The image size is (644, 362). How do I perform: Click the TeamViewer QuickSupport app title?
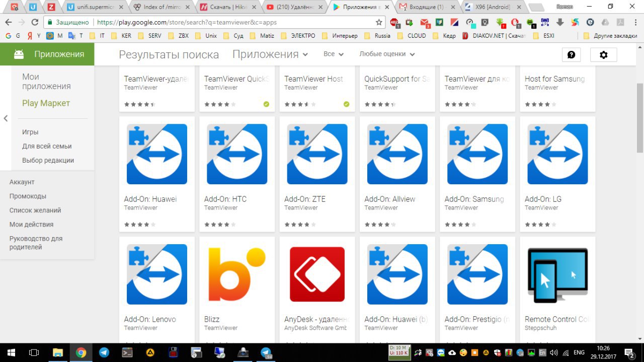pyautogui.click(x=236, y=79)
